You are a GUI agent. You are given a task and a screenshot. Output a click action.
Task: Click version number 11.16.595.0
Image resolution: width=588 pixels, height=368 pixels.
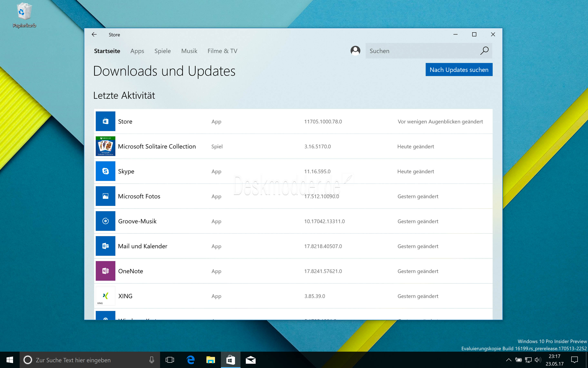point(317,171)
